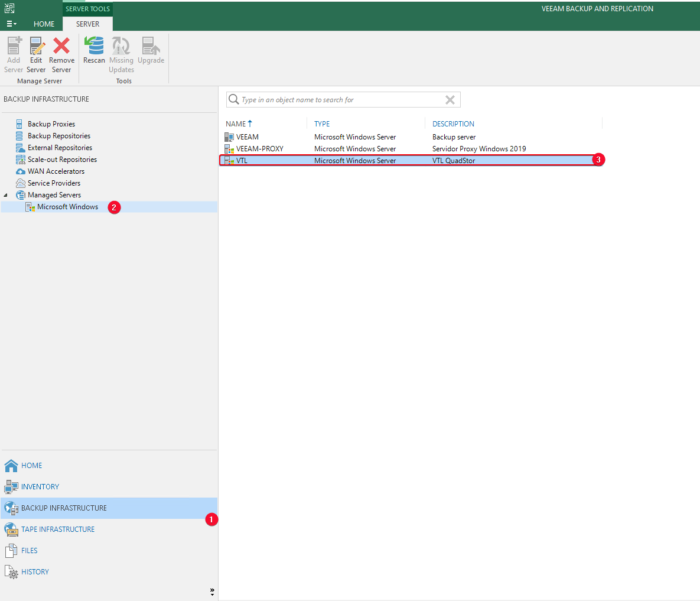Collapse the Managed Servers tree node
The width and height of the screenshot is (700, 601).
[6, 195]
